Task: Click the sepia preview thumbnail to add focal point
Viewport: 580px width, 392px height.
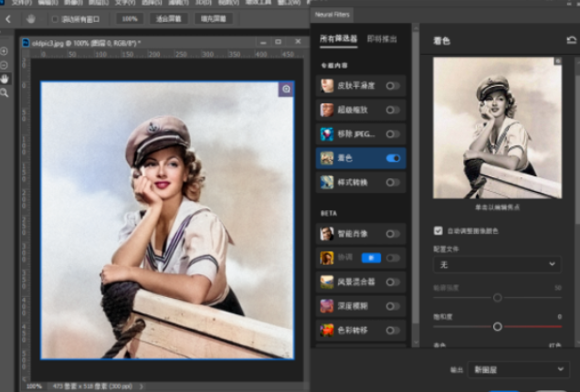Action: (x=497, y=128)
